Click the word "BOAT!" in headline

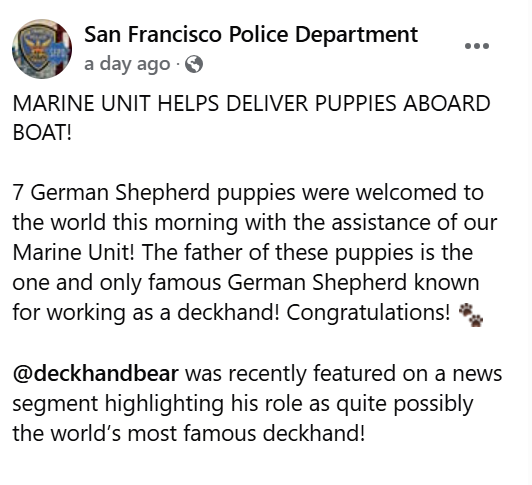point(42,132)
